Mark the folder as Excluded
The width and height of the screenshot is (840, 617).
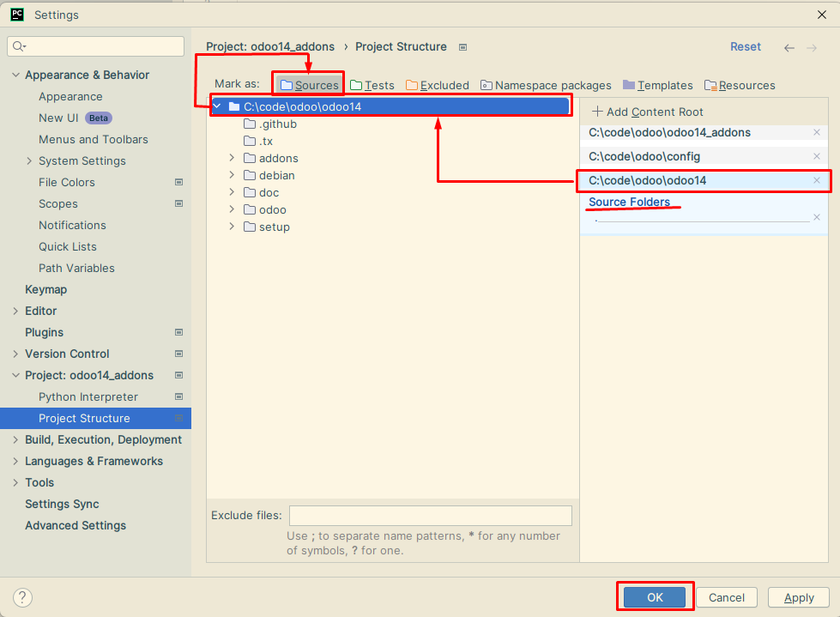[x=438, y=85]
